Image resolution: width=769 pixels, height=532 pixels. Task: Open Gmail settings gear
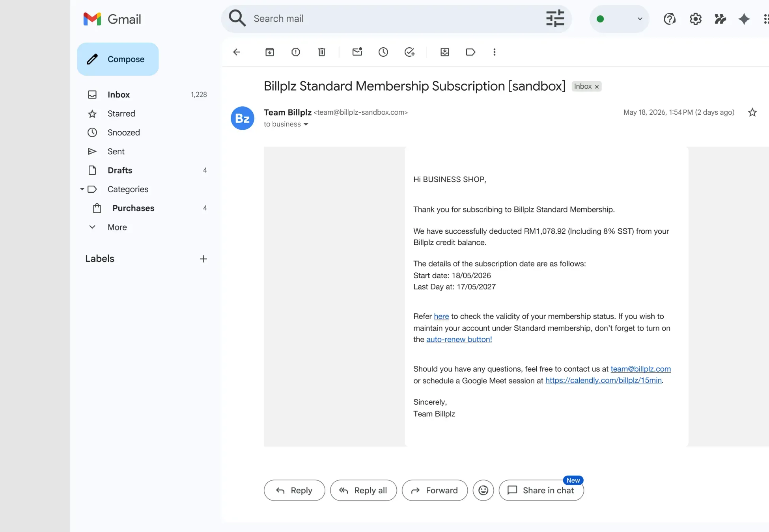click(696, 19)
